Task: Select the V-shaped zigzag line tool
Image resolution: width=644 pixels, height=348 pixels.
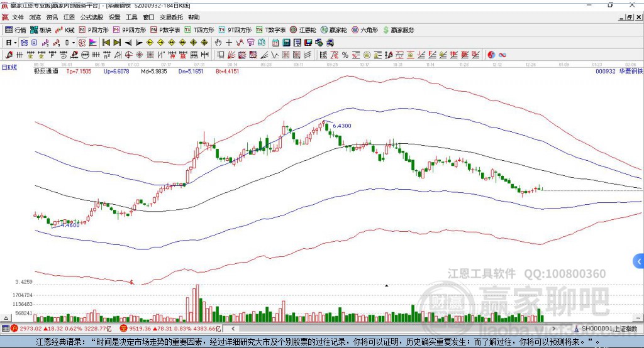Action: [x=274, y=55]
